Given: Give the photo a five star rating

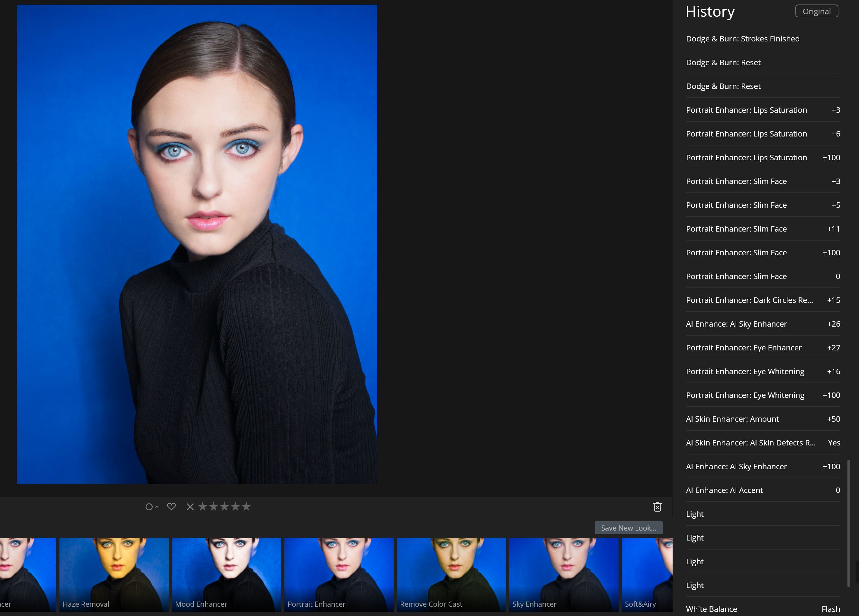Looking at the screenshot, I should point(246,506).
